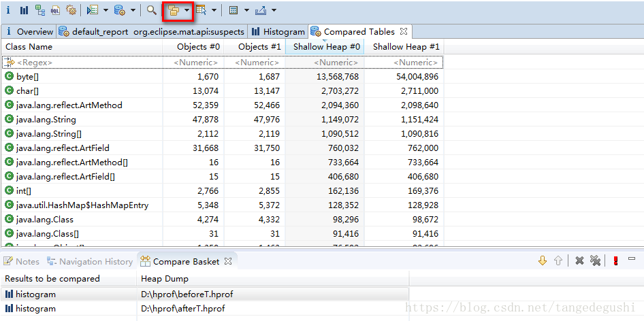Click the run expert system test report icon
Image resolution: width=644 pixels, height=321 pixels.
pyautogui.click(x=93, y=10)
